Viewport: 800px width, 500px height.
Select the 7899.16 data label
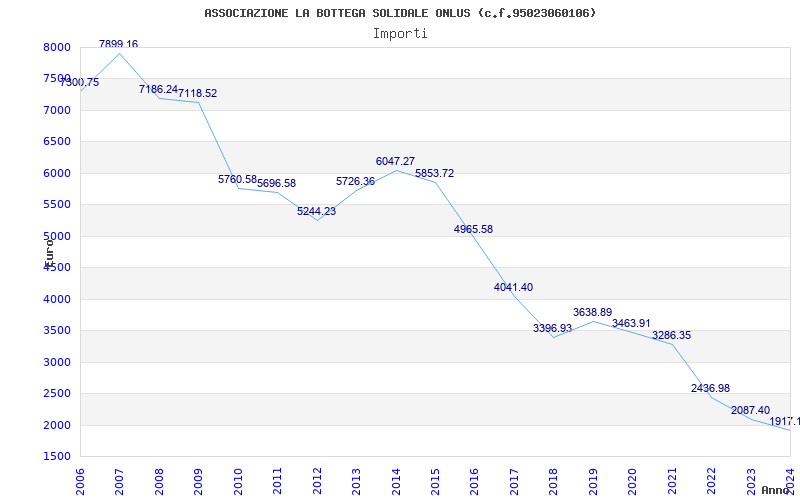pos(118,44)
